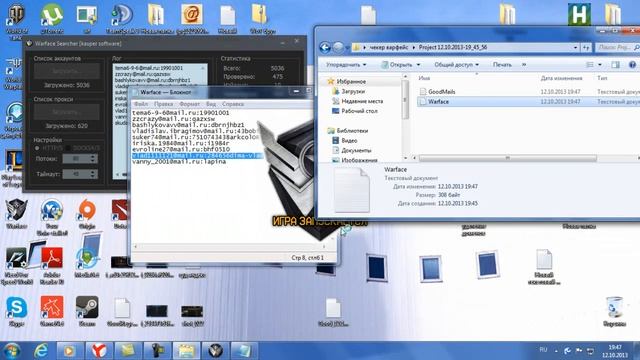Open the World of Tanks desktop shortcut
This screenshot has height=360, width=640.
16,18
